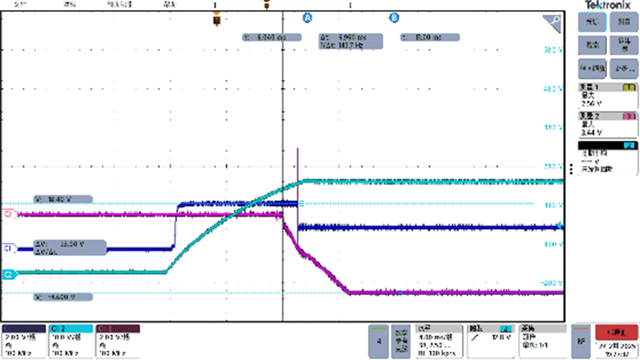Click the trigger level arrow on the right graticule edge
Screen dimensions: 640x360
tap(561, 226)
